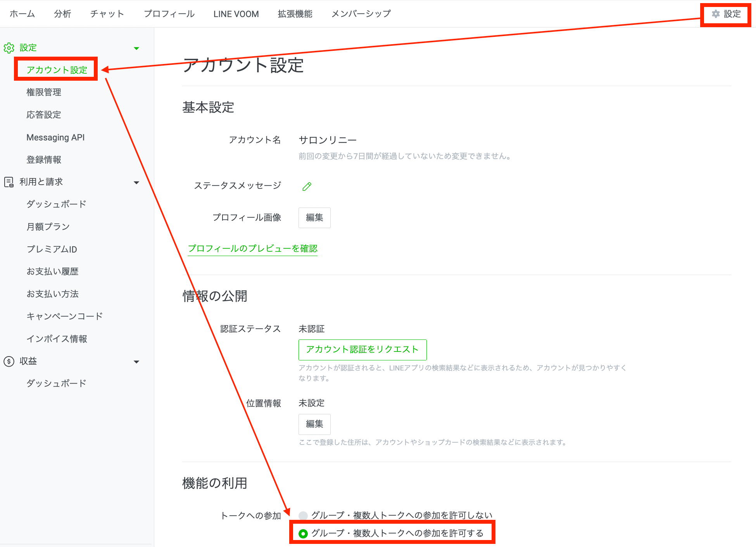Collapse the 設定 sidebar section arrow
This screenshot has height=547, width=756.
tap(136, 48)
